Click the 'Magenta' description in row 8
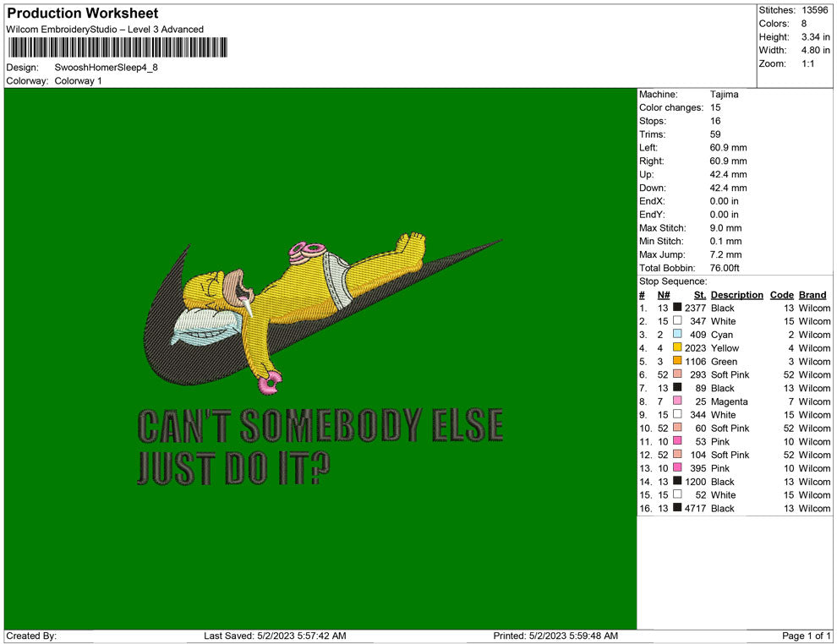This screenshot has width=837, height=644. pos(729,401)
